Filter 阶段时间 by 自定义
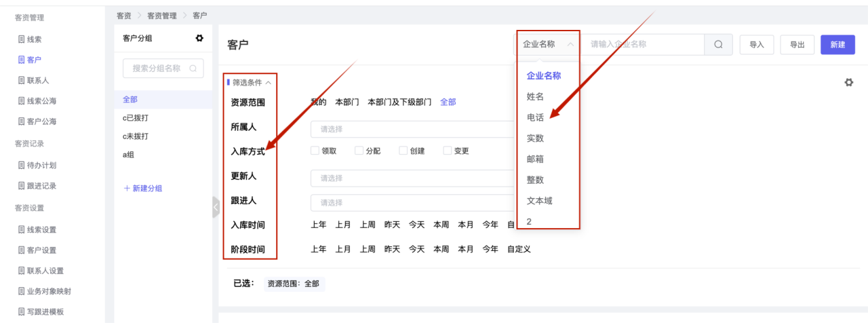The width and height of the screenshot is (868, 323). (x=519, y=249)
